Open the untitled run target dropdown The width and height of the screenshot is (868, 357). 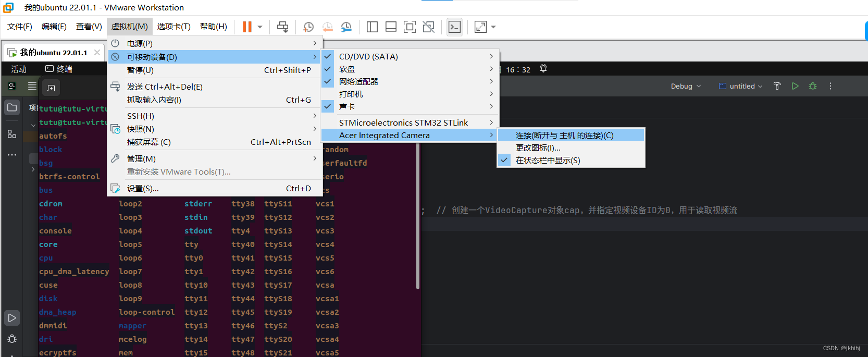pyautogui.click(x=740, y=86)
